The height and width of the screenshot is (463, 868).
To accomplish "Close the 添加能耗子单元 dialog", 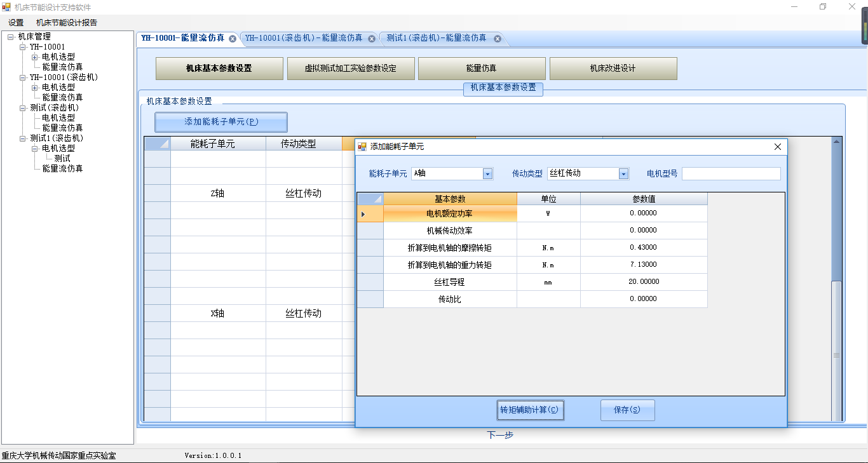I will tap(777, 147).
